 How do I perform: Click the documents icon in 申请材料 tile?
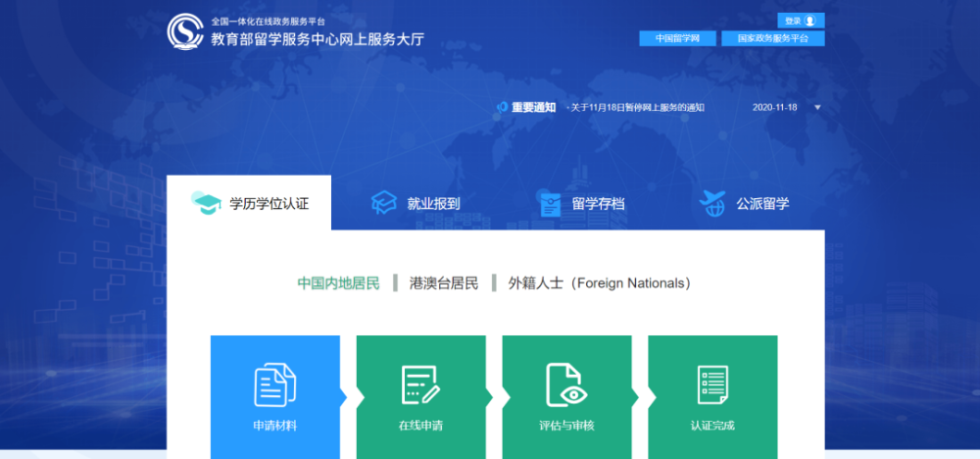tap(275, 385)
